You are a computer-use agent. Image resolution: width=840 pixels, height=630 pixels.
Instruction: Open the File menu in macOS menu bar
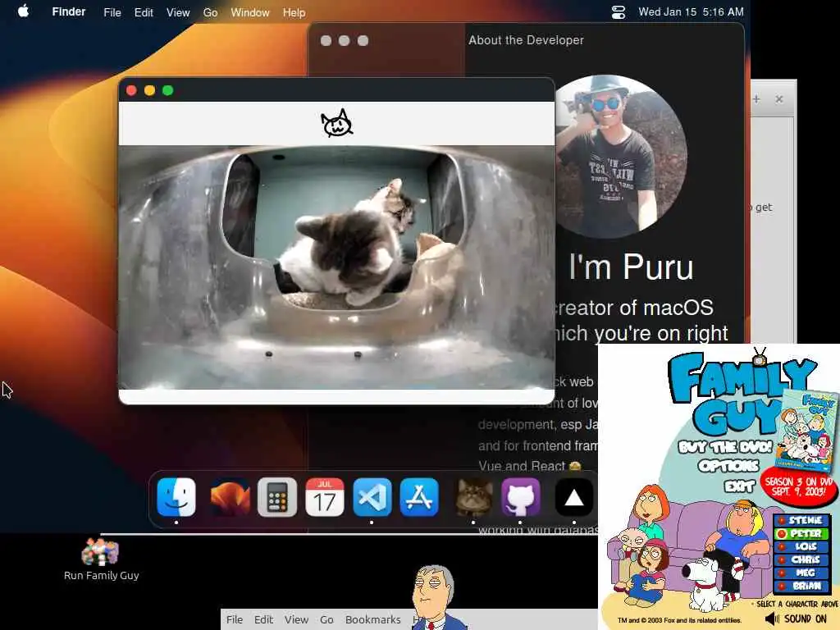[112, 12]
